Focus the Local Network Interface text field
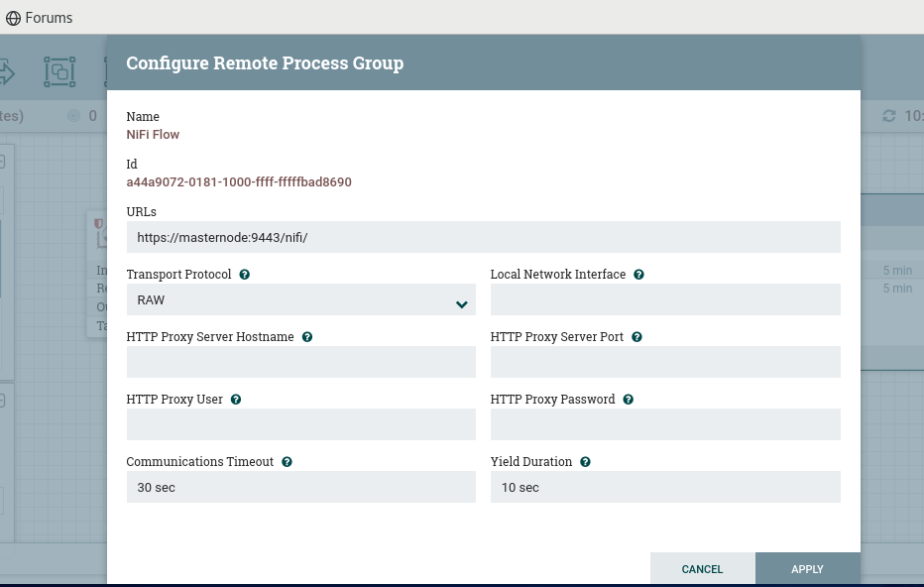This screenshot has height=587, width=924. (x=665, y=299)
